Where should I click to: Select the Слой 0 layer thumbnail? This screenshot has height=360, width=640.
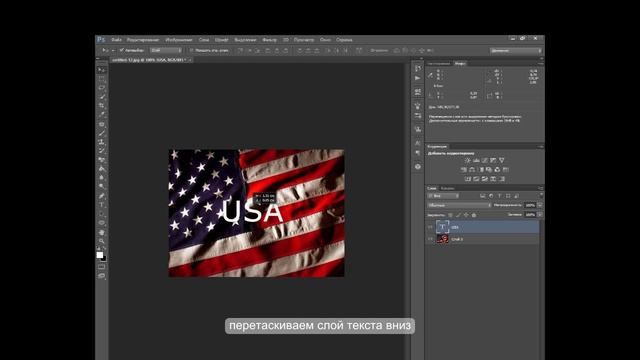pyautogui.click(x=442, y=239)
